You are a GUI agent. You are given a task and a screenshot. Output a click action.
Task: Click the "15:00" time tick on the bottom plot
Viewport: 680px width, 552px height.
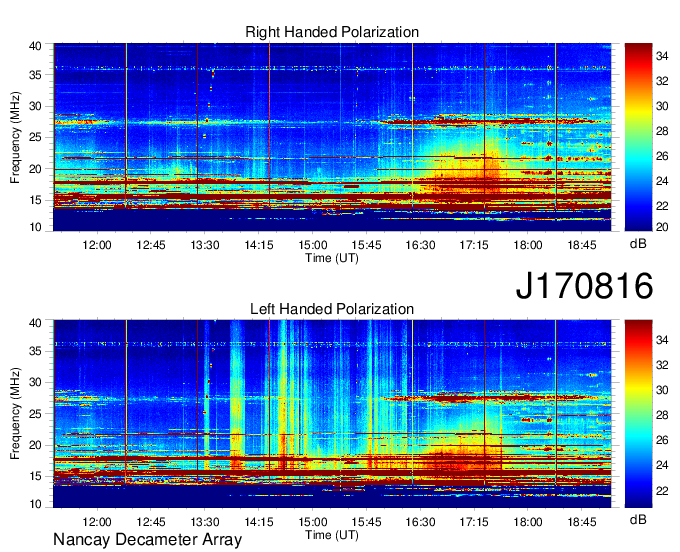click(x=313, y=522)
